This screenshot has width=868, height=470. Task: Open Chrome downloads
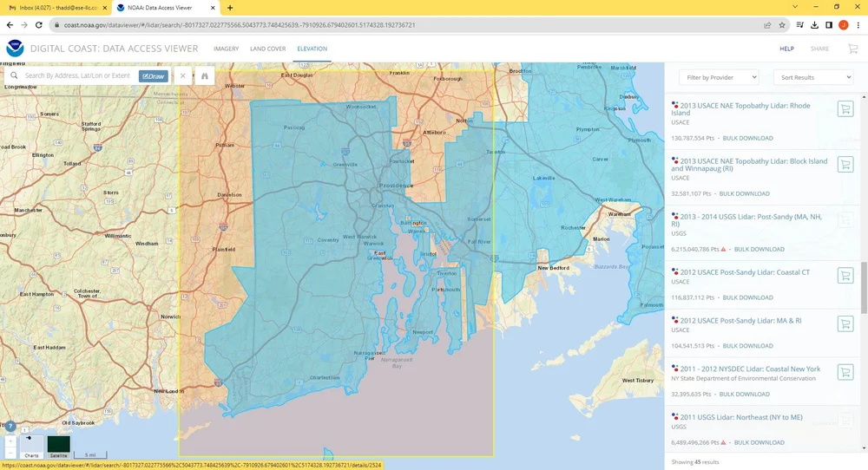[814, 25]
